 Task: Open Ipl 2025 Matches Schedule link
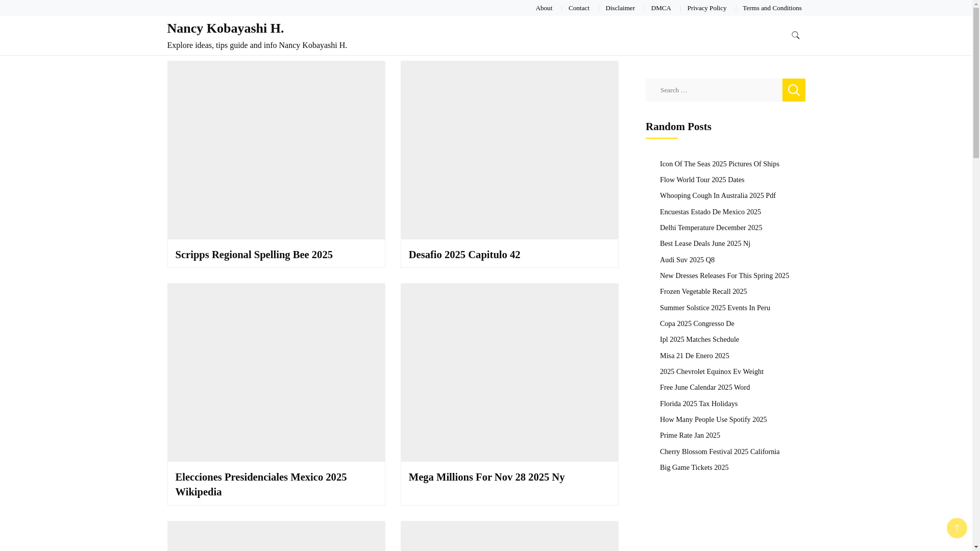[699, 339]
